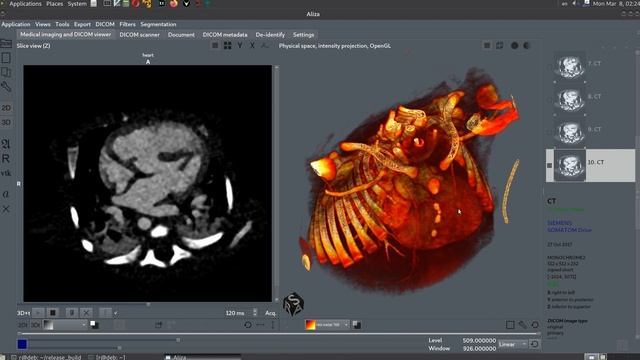Click the empty square icon under 3D view
This screenshot has height=360, width=640.
pos(510,325)
